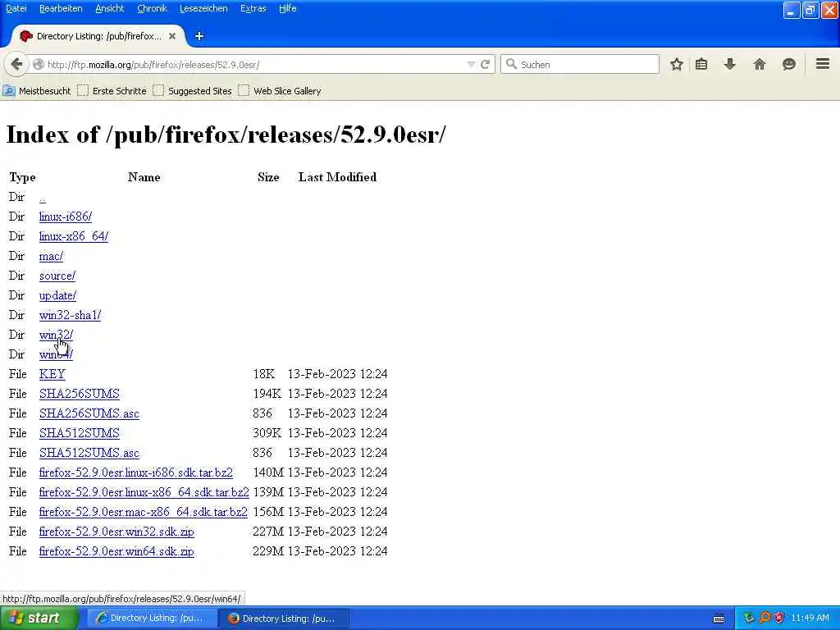Viewport: 840px width, 630px height.
Task: Switch to Internet Explorer taskbar window
Action: click(x=152, y=619)
